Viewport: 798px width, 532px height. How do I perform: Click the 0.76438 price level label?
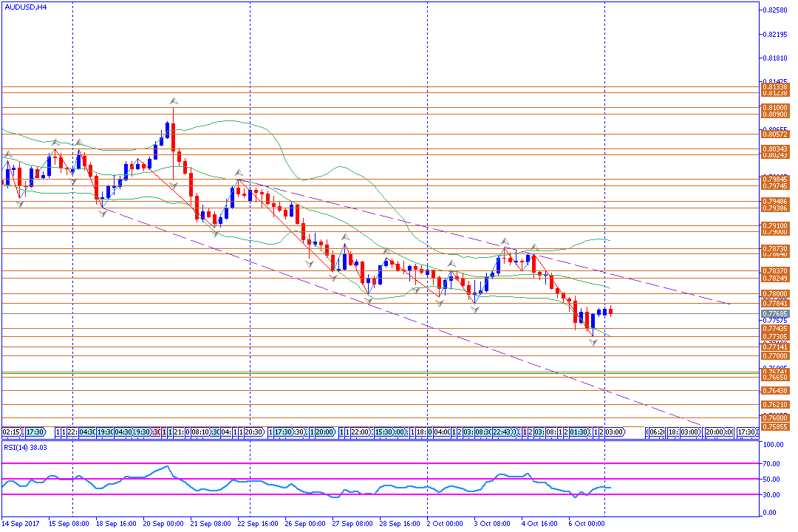pos(774,391)
